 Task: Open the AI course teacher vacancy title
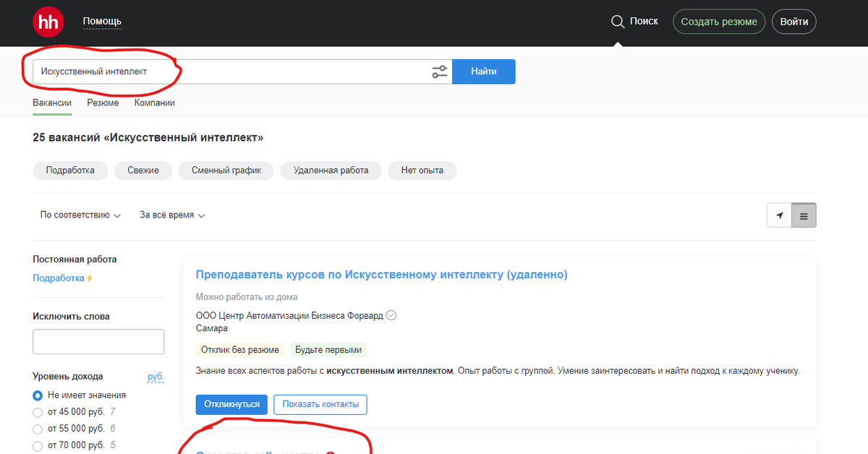point(381,275)
